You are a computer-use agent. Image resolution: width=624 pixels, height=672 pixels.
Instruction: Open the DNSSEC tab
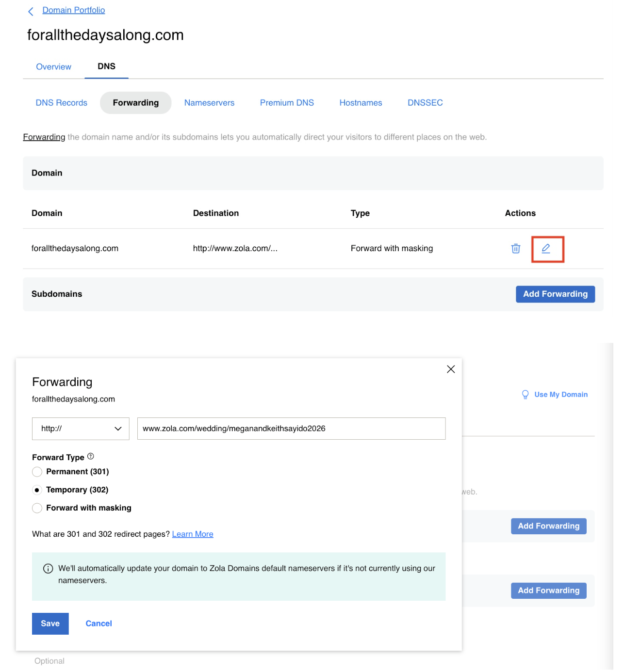(x=425, y=102)
